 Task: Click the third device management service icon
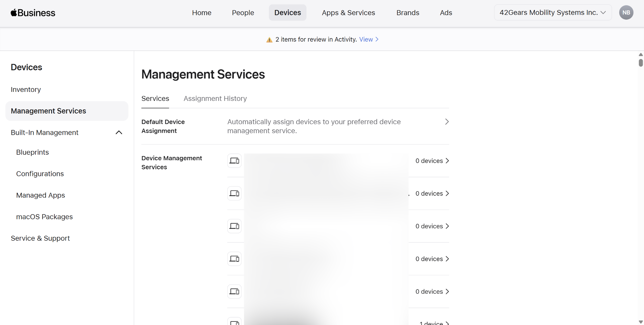click(x=234, y=226)
